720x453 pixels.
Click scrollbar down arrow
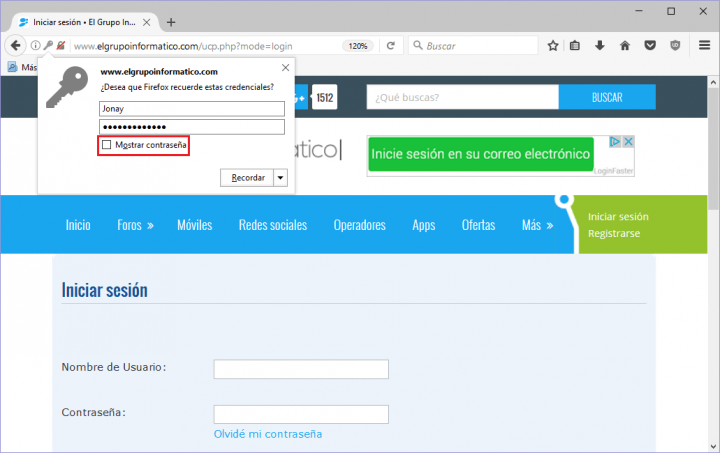click(713, 446)
